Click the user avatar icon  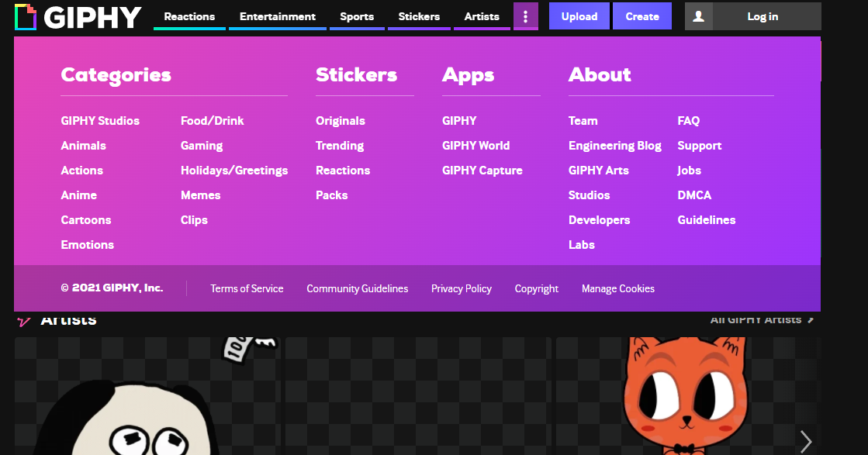pos(699,16)
